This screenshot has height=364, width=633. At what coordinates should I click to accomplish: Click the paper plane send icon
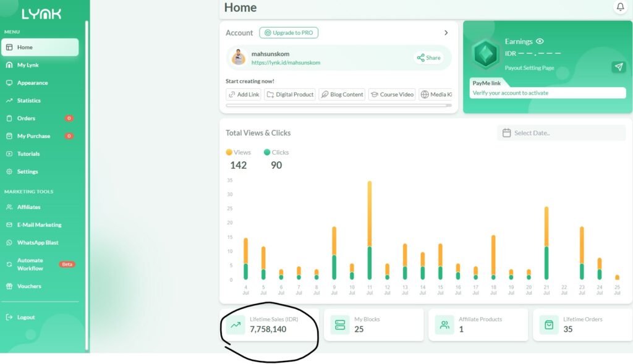pyautogui.click(x=619, y=67)
